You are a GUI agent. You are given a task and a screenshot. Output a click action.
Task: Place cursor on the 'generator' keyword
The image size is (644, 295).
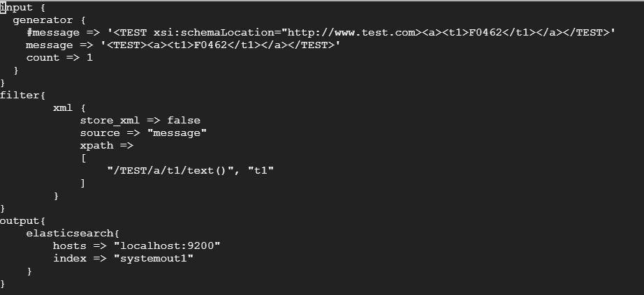(x=43, y=20)
